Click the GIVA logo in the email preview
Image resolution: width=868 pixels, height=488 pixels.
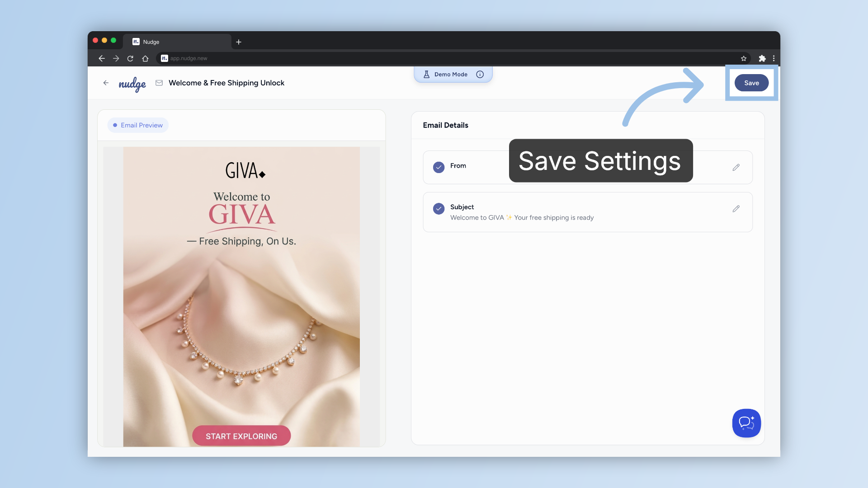(x=245, y=171)
